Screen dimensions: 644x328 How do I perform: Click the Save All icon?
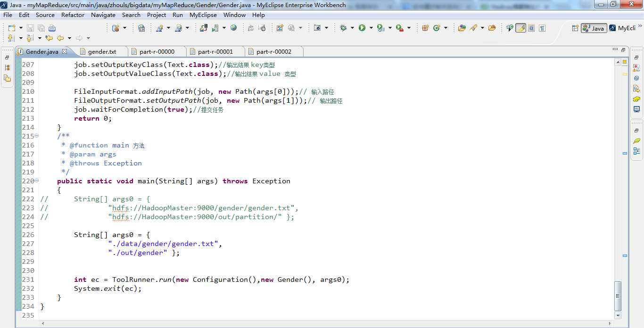(x=41, y=28)
